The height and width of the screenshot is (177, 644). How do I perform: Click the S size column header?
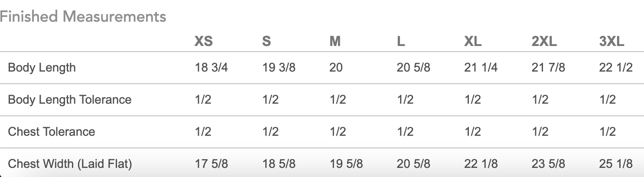[x=267, y=42]
